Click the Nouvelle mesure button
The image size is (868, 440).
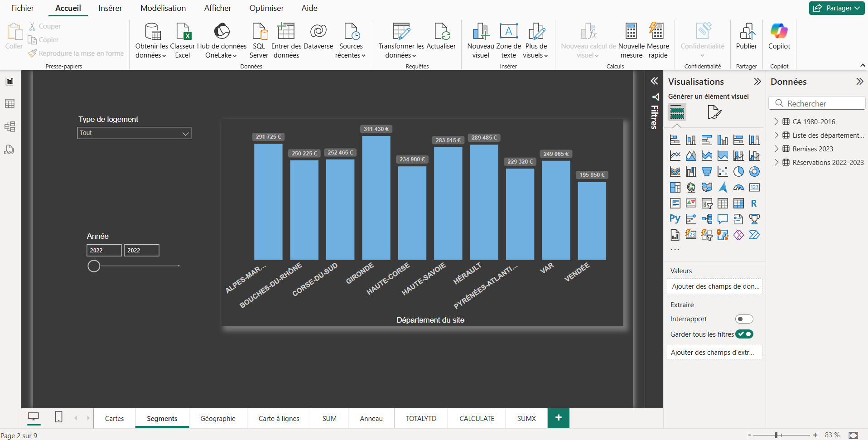coord(631,41)
